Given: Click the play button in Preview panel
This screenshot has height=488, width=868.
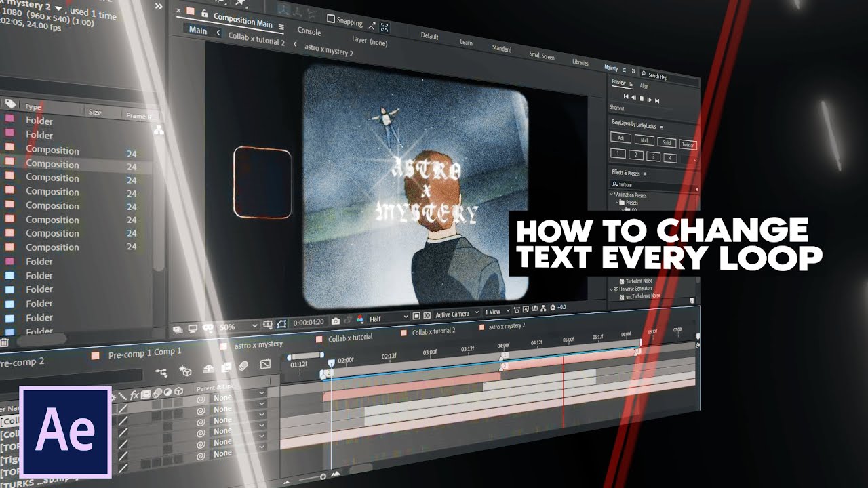Looking at the screenshot, I should 642,98.
